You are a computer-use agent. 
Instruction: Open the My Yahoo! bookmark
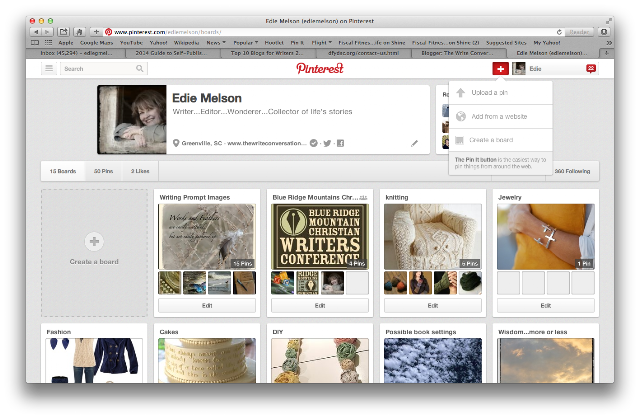pos(547,42)
